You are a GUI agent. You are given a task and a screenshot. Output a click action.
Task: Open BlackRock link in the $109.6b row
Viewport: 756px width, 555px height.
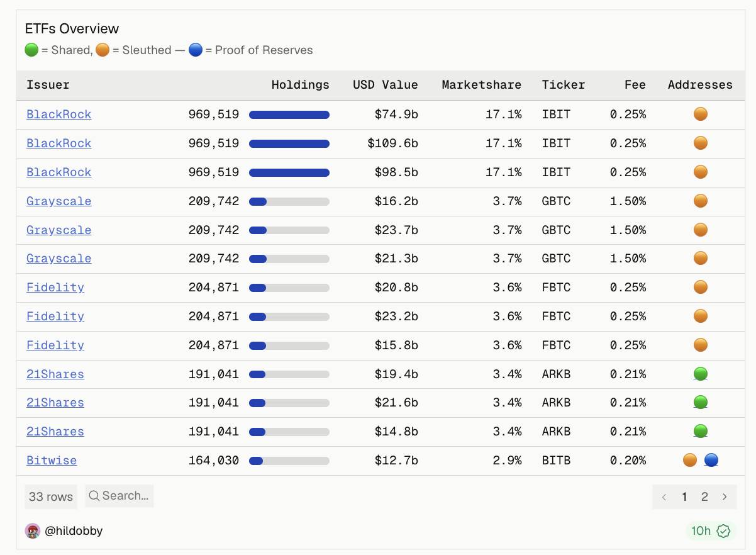coord(58,143)
